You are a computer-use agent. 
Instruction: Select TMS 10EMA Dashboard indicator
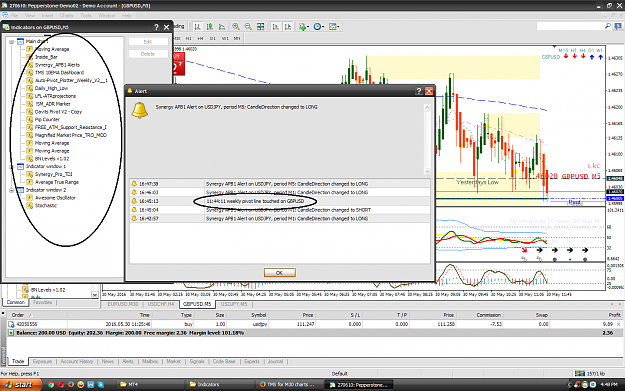(59, 73)
